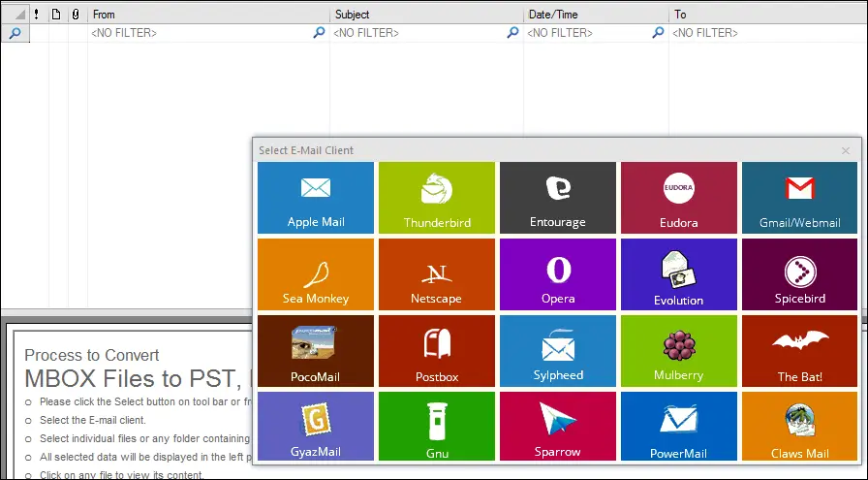868x480 pixels.
Task: Choose Opera mail client
Action: point(557,274)
